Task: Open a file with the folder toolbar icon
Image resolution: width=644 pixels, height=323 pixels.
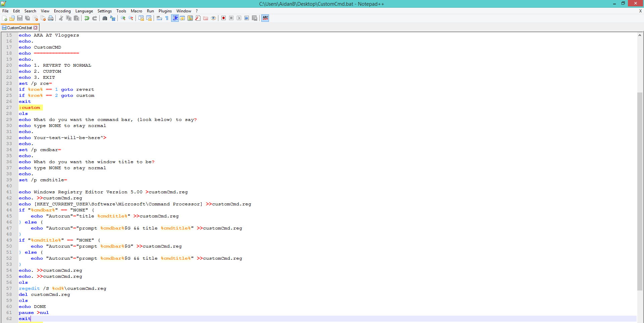Action: (12, 18)
